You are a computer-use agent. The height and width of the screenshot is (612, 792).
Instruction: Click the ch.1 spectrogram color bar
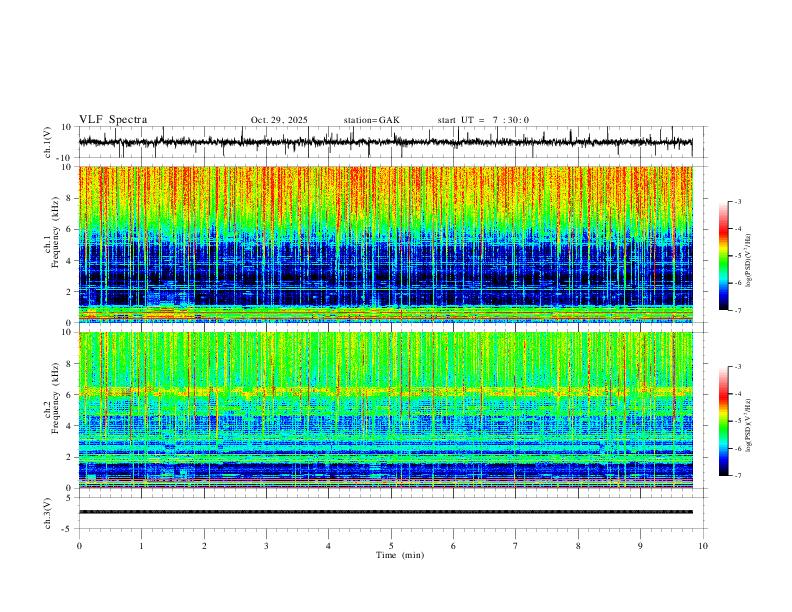(723, 256)
